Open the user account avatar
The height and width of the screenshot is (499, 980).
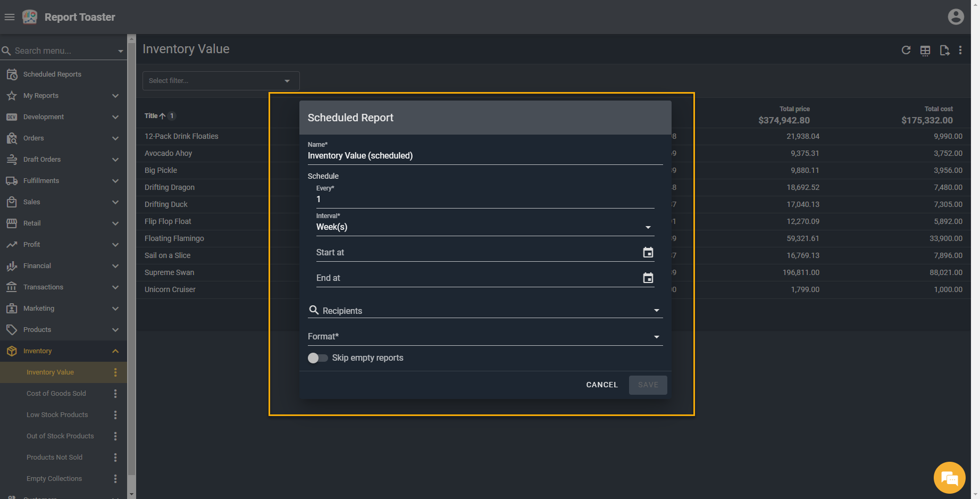956,17
